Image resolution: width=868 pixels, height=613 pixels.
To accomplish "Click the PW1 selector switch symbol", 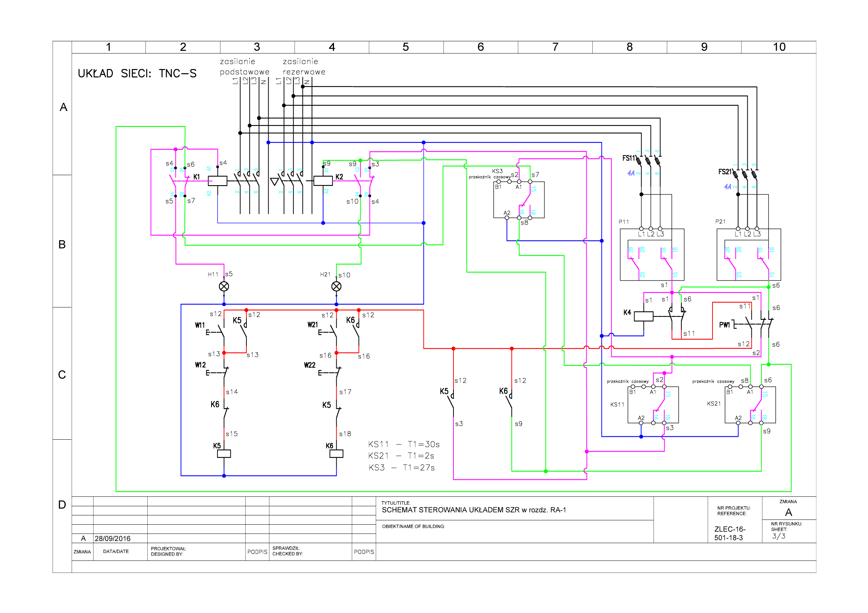I will 752,324.
